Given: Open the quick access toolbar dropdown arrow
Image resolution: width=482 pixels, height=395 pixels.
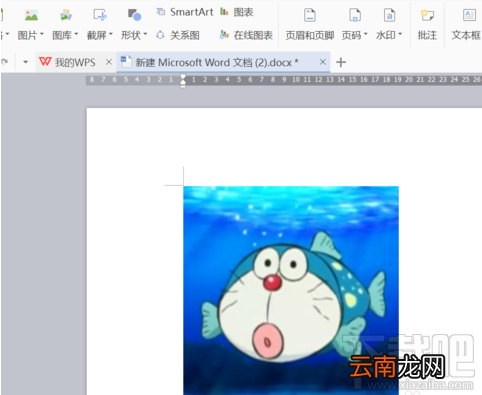Looking at the screenshot, I should 26,62.
